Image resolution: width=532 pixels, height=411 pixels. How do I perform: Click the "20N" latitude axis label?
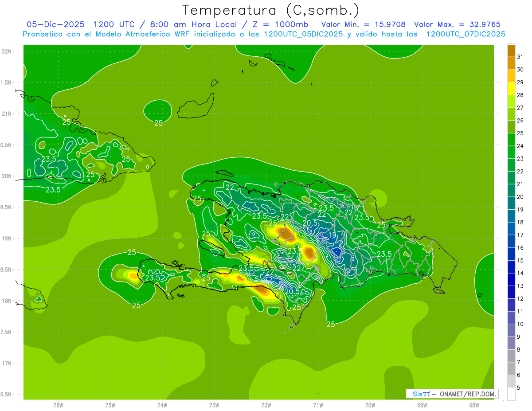point(7,176)
